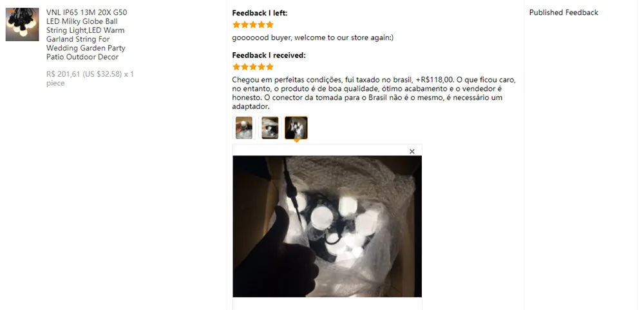The image size is (644, 310).
Task: Click the R$ 201,61 price text
Action: tap(63, 74)
